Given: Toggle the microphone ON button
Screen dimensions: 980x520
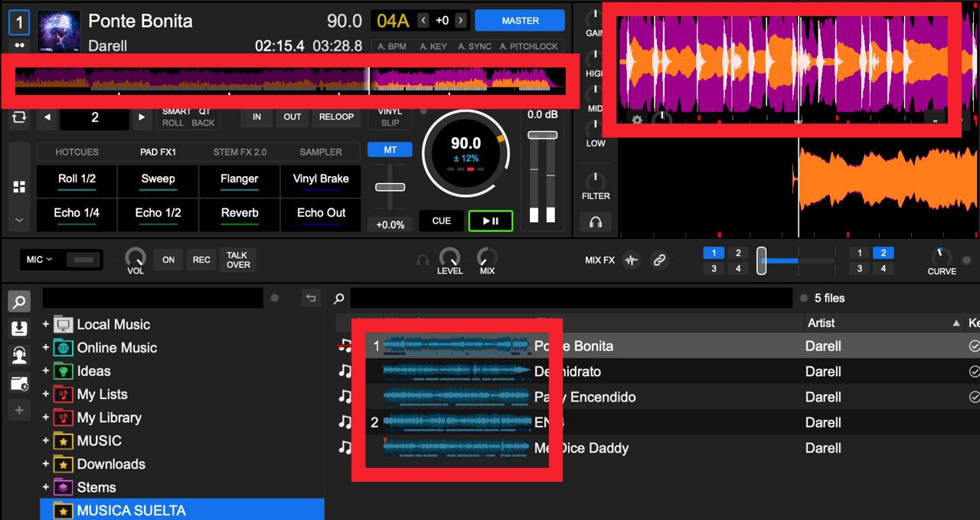Looking at the screenshot, I should [168, 260].
